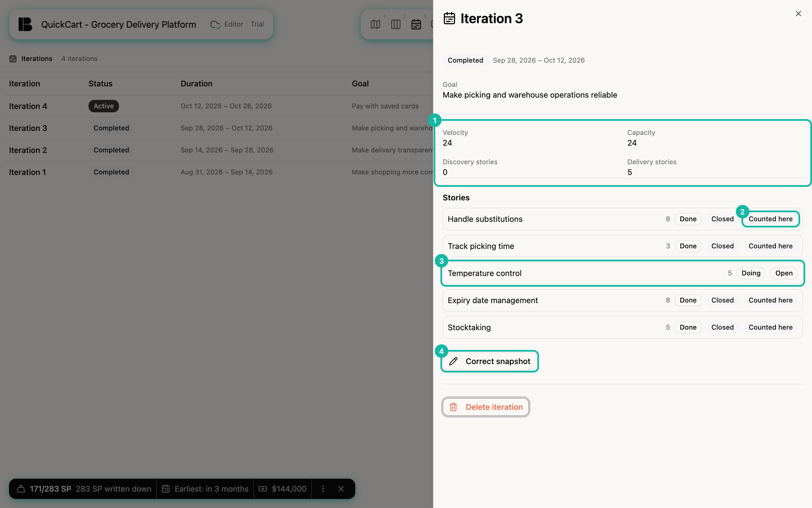Click Correct snapshot button
The width and height of the screenshot is (812, 508).
(489, 361)
